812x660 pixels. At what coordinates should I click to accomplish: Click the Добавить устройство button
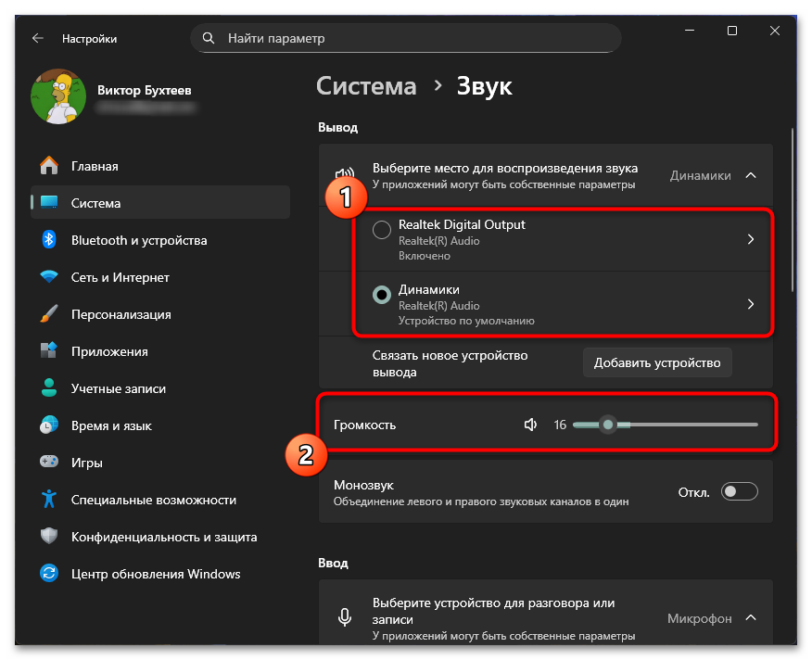(657, 362)
